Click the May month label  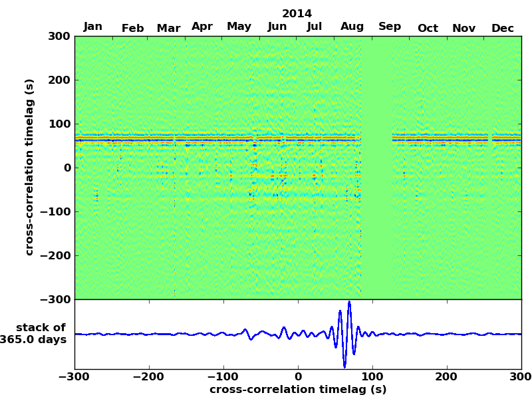coord(239,27)
